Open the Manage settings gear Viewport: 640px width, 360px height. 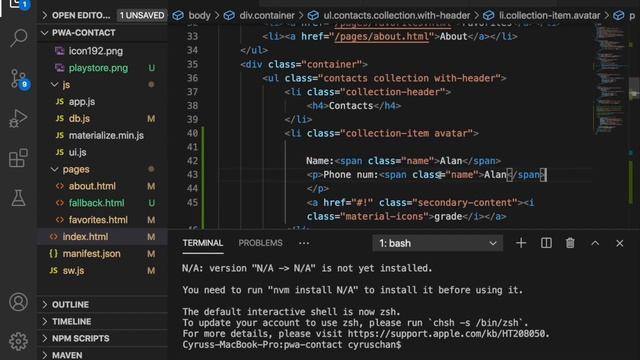[18, 341]
